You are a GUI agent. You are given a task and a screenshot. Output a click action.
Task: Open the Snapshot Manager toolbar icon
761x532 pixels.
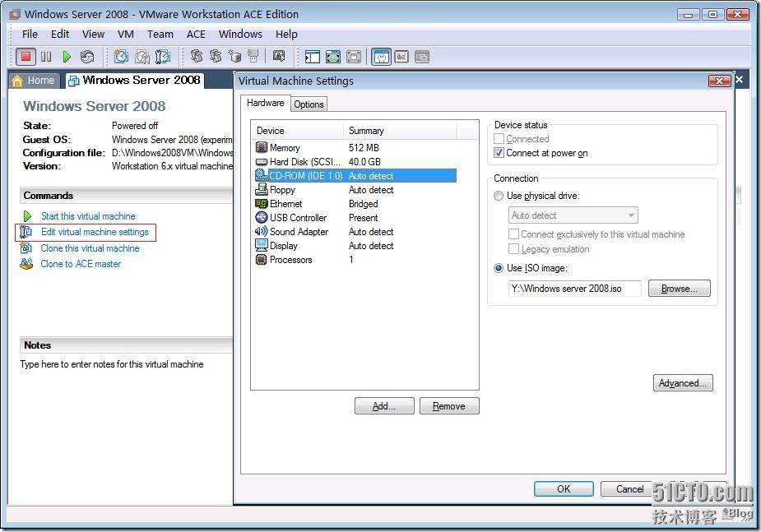163,57
